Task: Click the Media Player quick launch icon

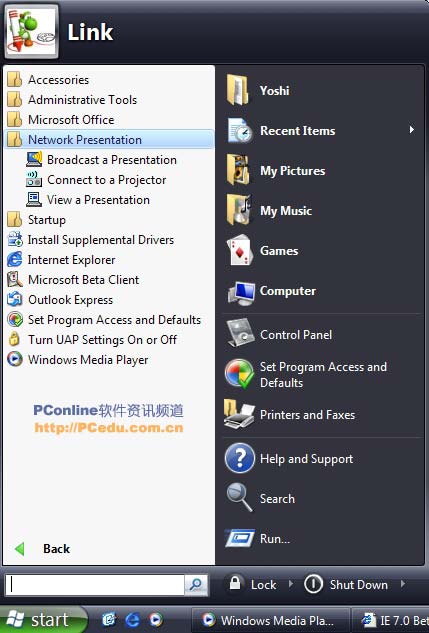Action: 156,620
